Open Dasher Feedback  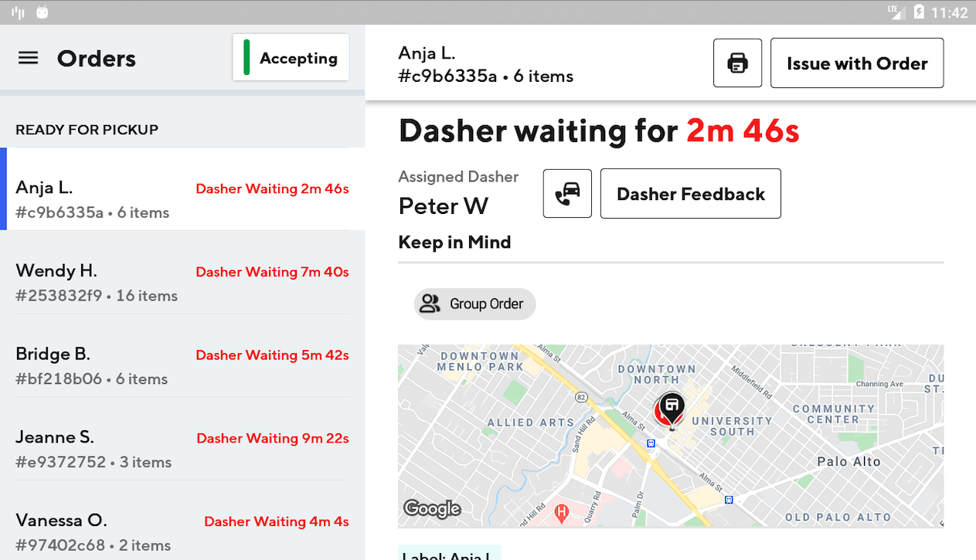[690, 193]
